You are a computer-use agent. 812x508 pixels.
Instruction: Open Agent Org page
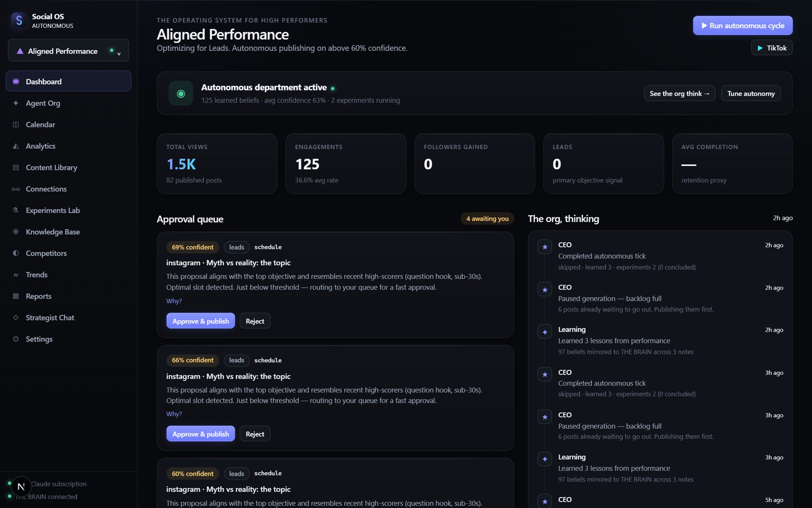click(69, 103)
